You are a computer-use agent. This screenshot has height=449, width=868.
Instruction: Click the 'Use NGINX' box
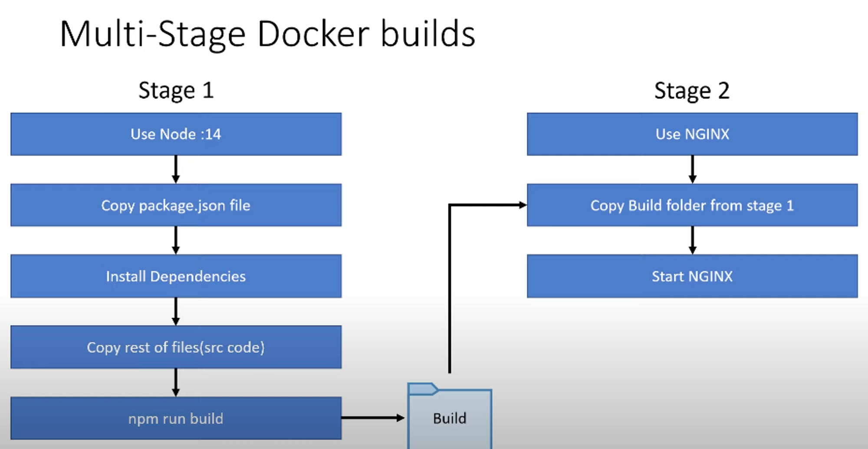(x=692, y=134)
